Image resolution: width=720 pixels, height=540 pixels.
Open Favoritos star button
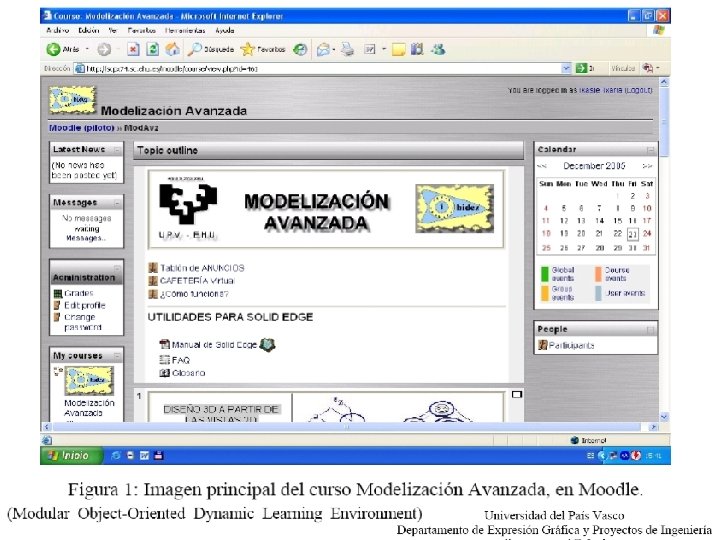click(x=263, y=49)
